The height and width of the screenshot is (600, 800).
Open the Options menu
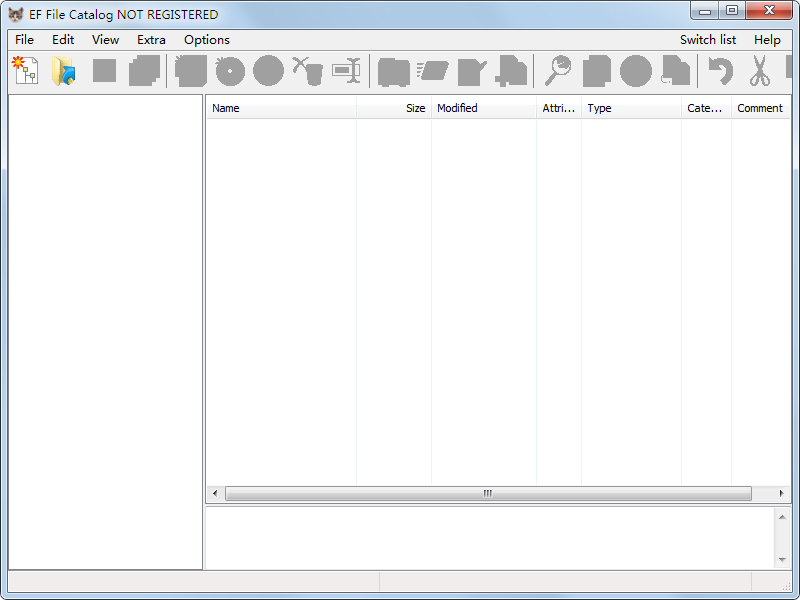207,40
